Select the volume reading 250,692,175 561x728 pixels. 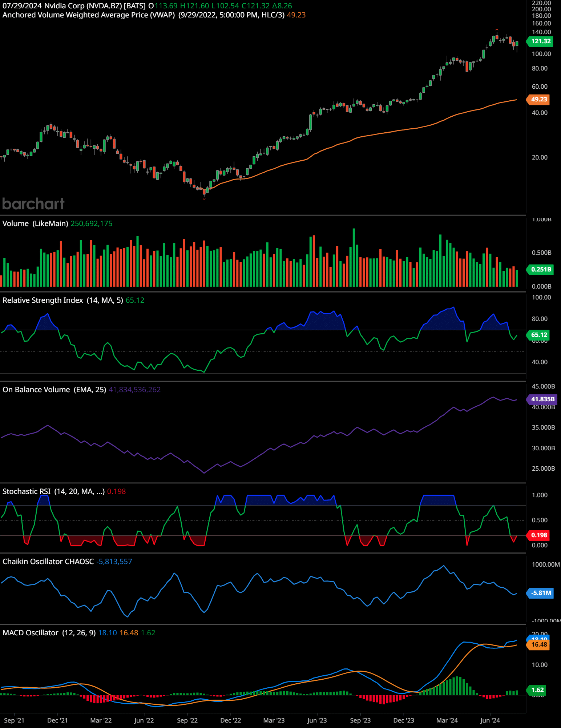(x=92, y=224)
